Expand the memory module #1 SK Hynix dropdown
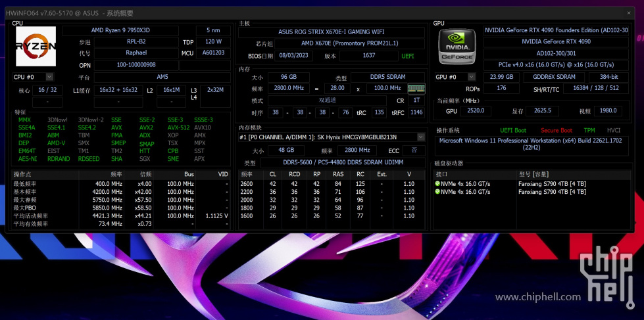Image resolution: width=644 pixels, height=320 pixels. (x=421, y=137)
